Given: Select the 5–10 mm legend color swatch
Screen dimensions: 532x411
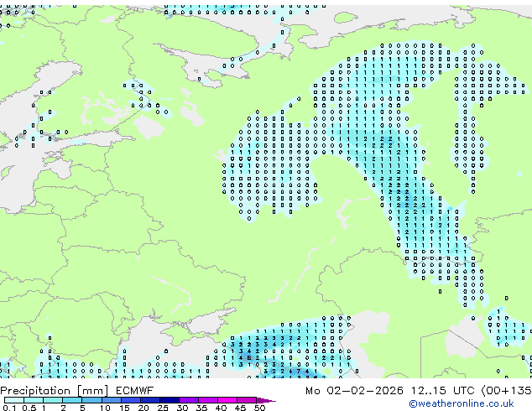Looking at the screenshot, I should pos(91,400).
